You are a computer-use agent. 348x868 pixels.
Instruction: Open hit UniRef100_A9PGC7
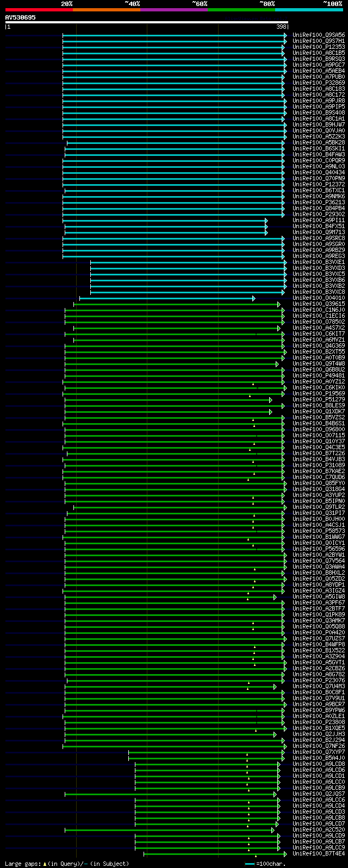319,65
